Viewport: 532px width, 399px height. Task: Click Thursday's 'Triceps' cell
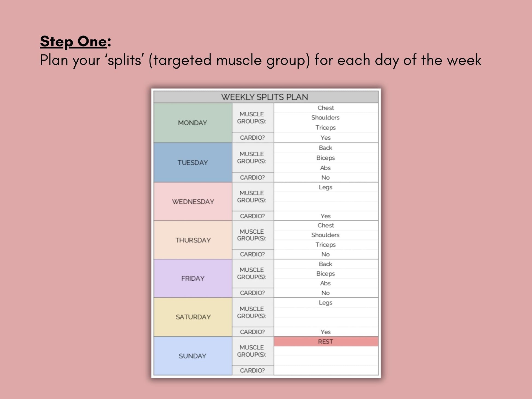[326, 245]
